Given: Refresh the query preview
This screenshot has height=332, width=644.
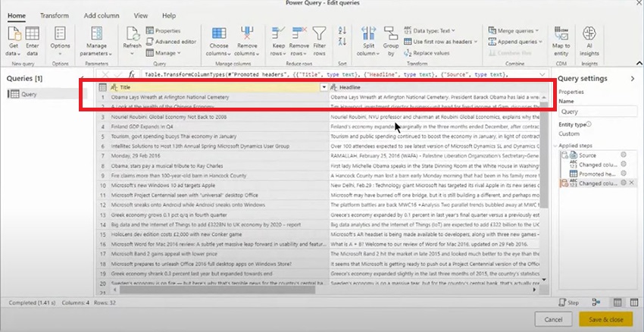Looking at the screenshot, I should 132,42.
